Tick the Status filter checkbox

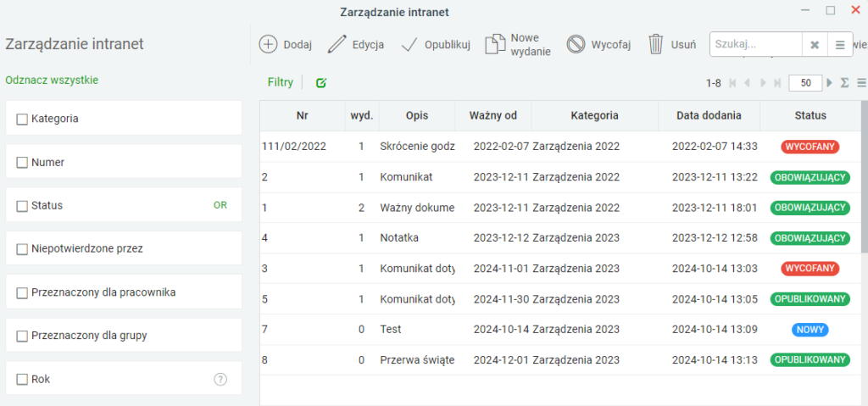click(22, 206)
